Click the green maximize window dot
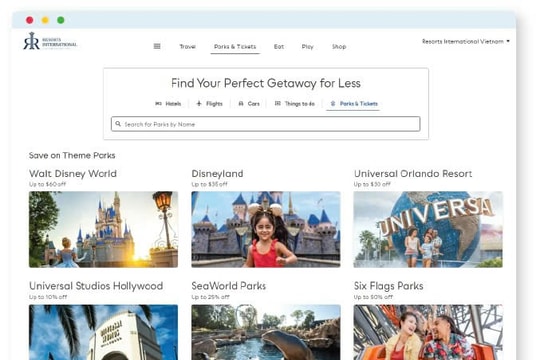Viewport: 540px width, 360px height. pos(61,20)
